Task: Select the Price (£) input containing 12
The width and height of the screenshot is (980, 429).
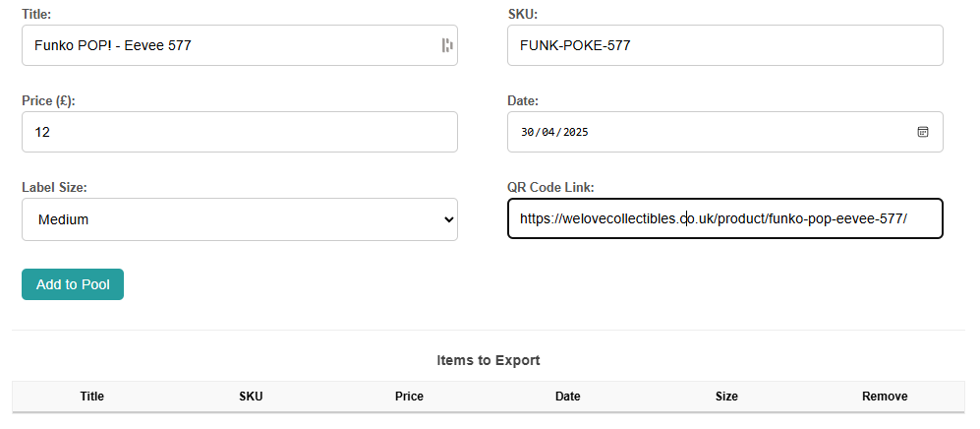Action: (239, 132)
